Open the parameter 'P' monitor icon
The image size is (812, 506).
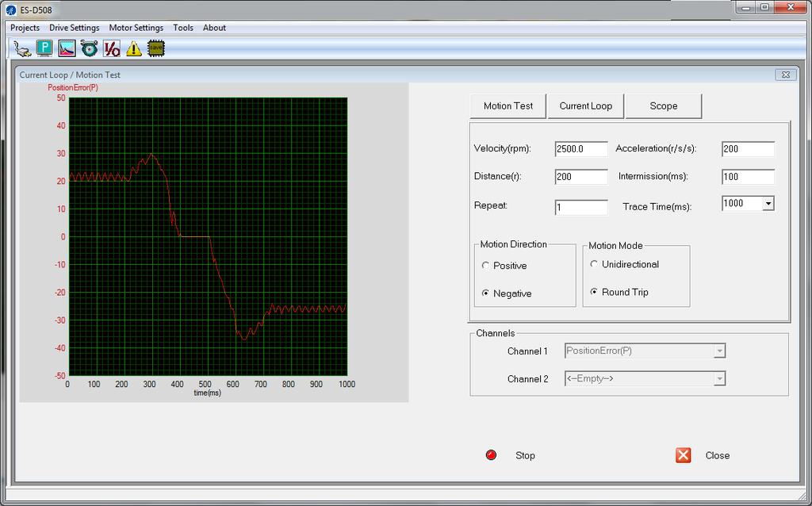(x=44, y=48)
